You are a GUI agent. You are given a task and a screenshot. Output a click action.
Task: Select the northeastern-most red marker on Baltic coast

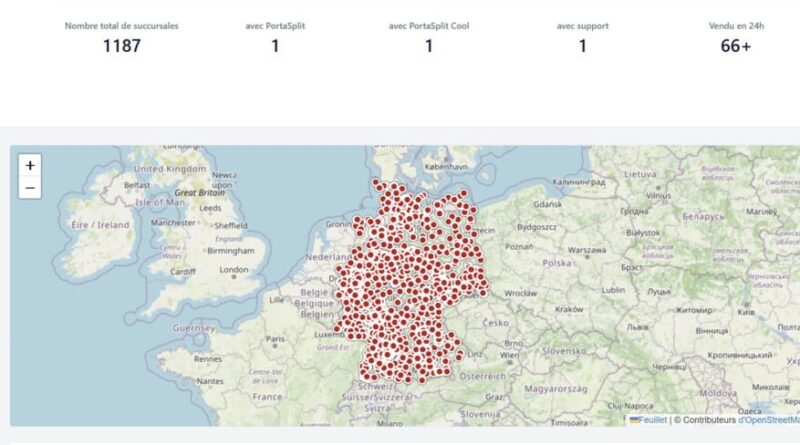click(463, 193)
